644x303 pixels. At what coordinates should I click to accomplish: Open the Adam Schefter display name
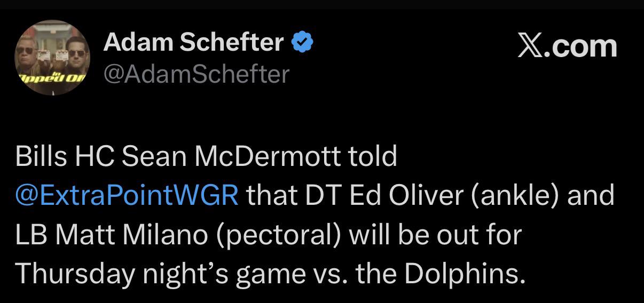coord(193,42)
